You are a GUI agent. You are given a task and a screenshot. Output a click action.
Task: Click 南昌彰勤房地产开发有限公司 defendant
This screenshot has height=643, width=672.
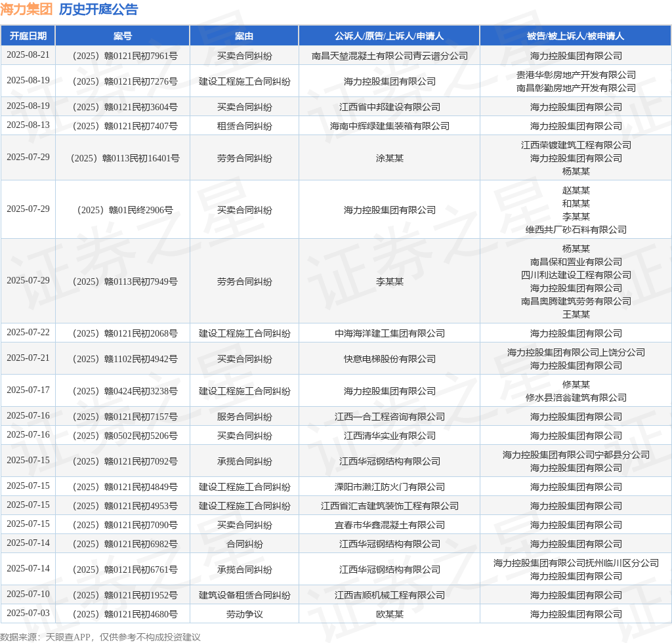(x=576, y=88)
